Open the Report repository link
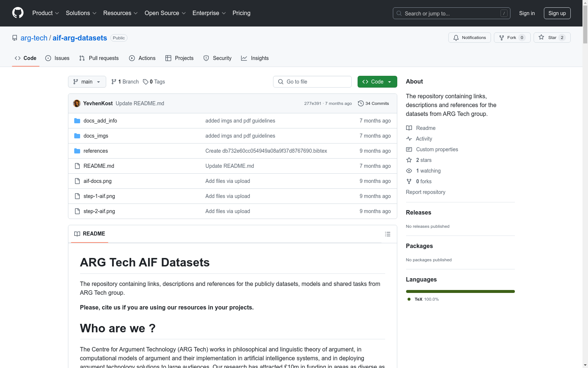Image resolution: width=588 pixels, height=368 pixels. click(x=426, y=192)
